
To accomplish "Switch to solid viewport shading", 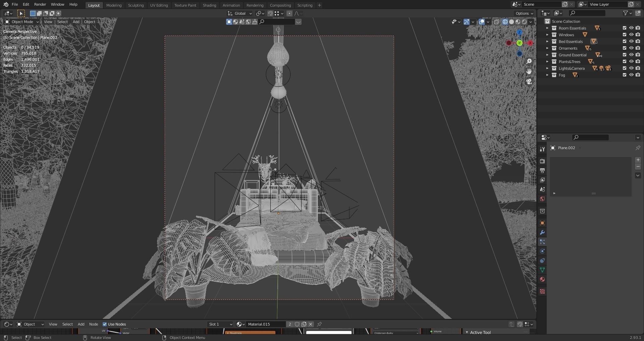I will point(512,22).
